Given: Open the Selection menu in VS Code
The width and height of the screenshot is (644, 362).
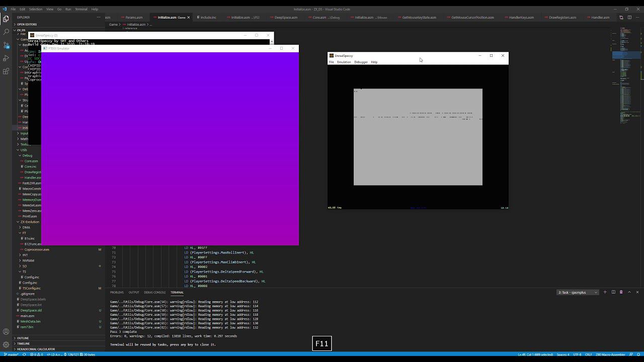Looking at the screenshot, I should (36, 9).
